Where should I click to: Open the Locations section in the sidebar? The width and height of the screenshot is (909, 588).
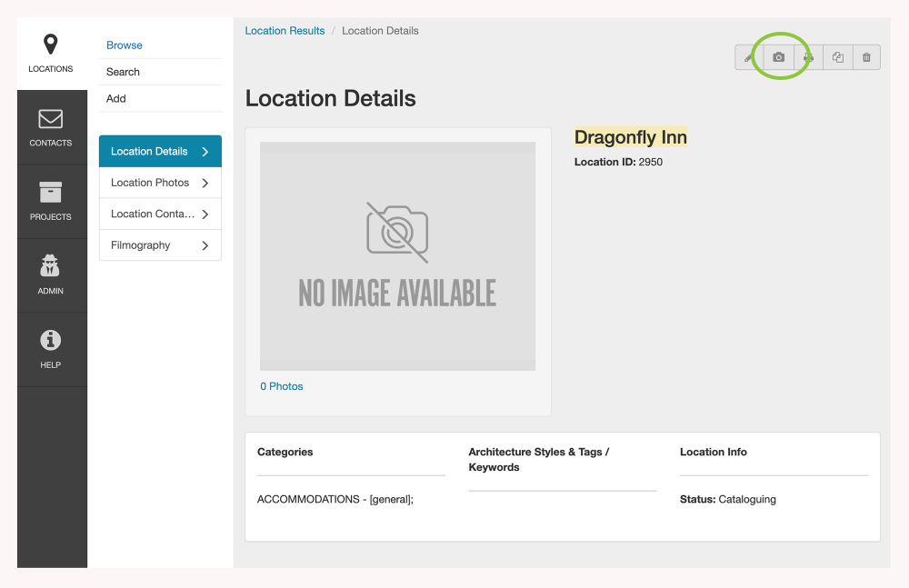pos(51,54)
